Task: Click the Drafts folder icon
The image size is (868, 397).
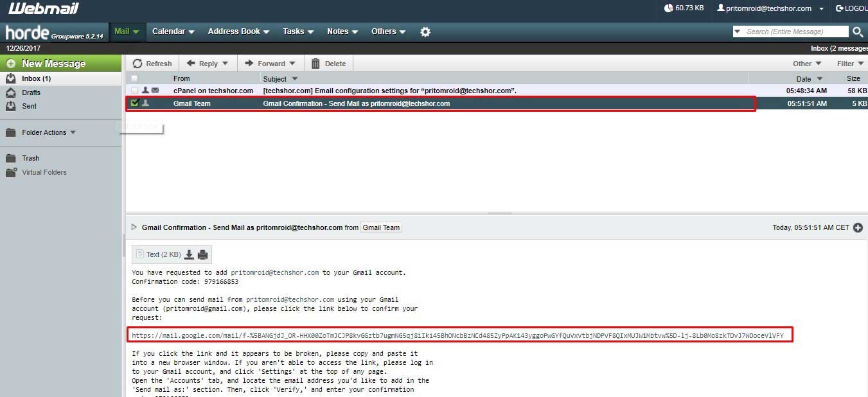Action: pos(10,93)
